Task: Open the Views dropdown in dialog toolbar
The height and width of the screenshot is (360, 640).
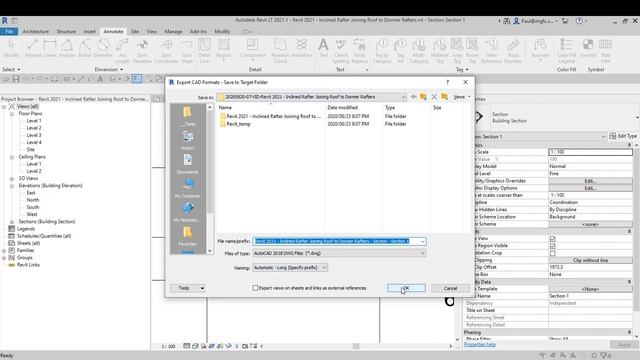Action: pos(462,97)
